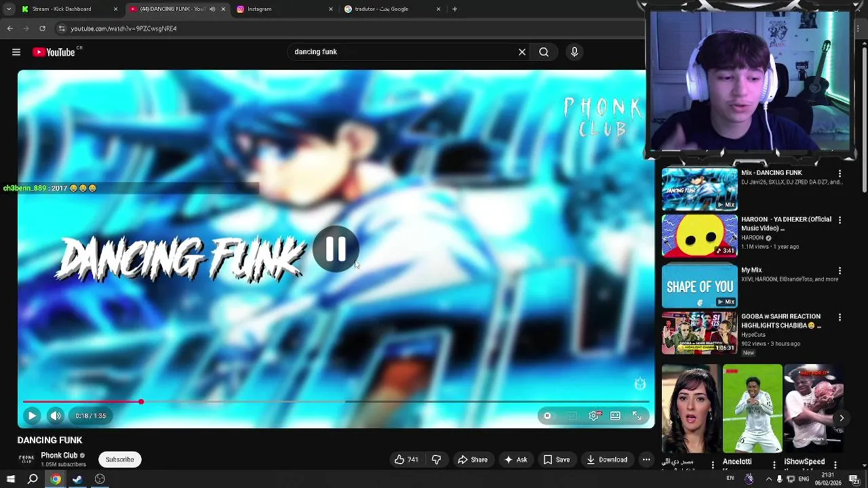Open Mix - DANCING FUNK thumbnail
The height and width of the screenshot is (488, 868).
tap(699, 189)
